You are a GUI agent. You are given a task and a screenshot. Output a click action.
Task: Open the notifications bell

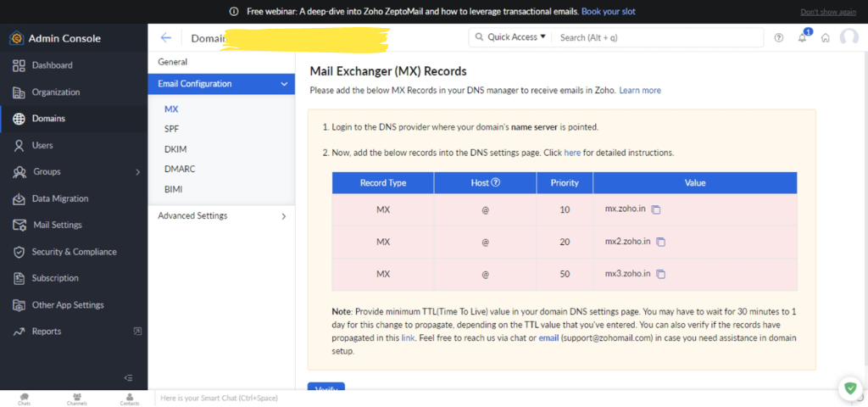(x=802, y=37)
